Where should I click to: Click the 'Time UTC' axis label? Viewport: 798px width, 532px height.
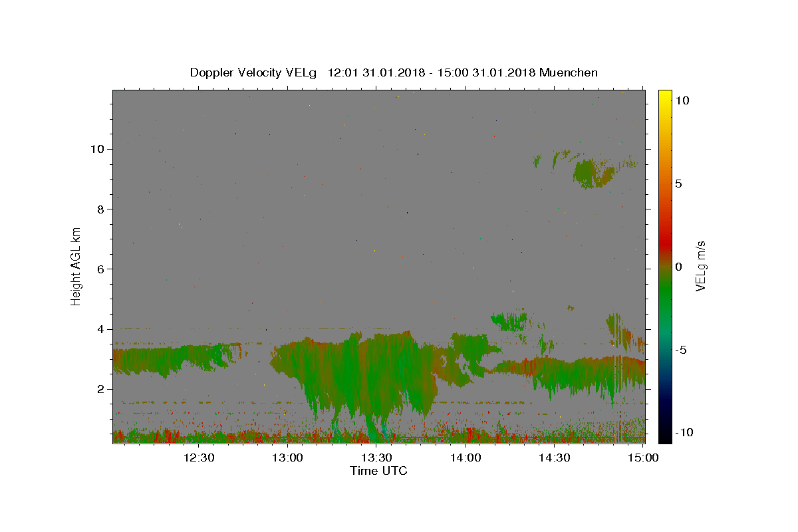pos(378,471)
